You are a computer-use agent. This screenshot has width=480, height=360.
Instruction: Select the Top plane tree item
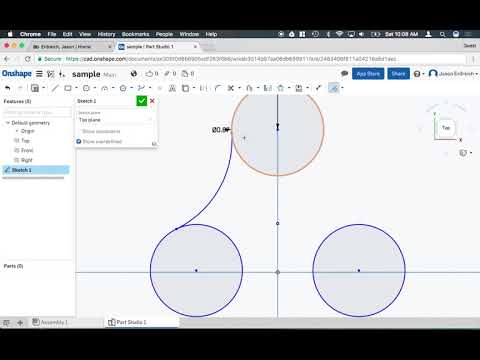25,141
